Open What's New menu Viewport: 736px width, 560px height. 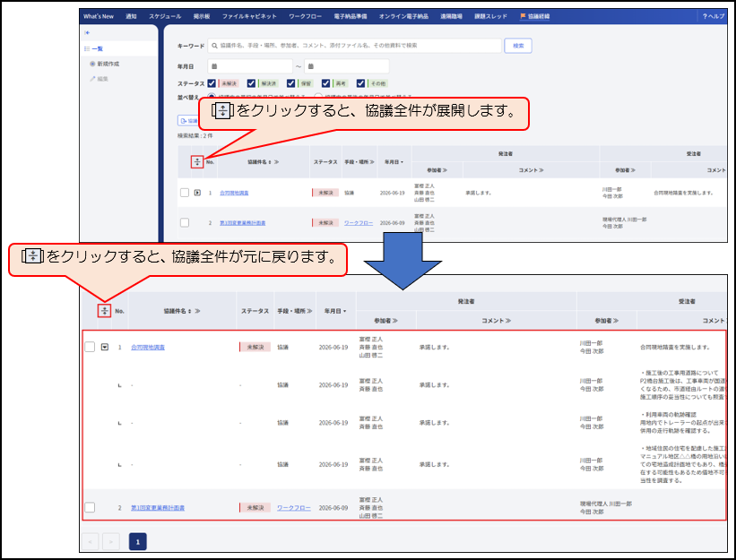(x=99, y=16)
